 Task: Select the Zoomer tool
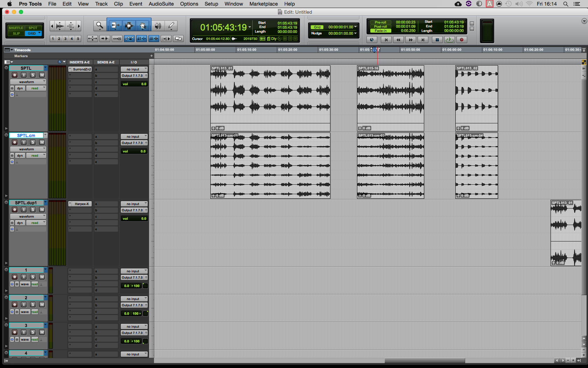100,26
